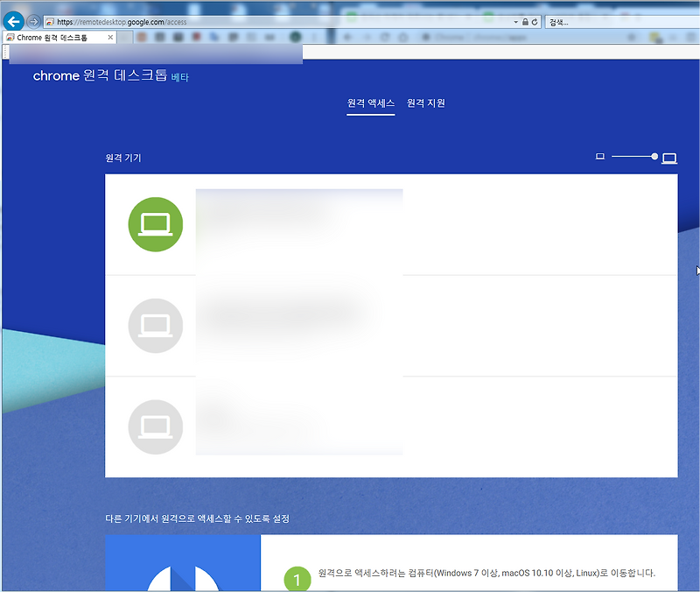The width and height of the screenshot is (700, 592).
Task: Select the third gray offline laptop device
Action: pyautogui.click(x=156, y=426)
